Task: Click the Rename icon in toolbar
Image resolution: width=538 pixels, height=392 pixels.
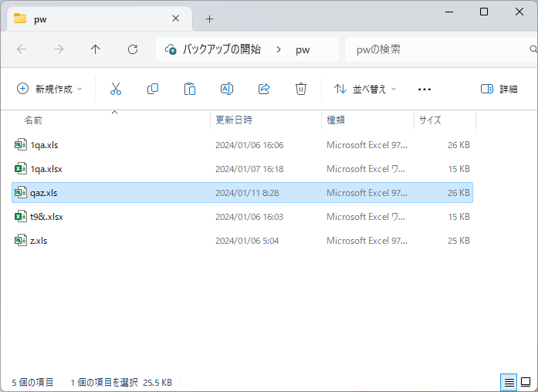Action: [x=227, y=89]
